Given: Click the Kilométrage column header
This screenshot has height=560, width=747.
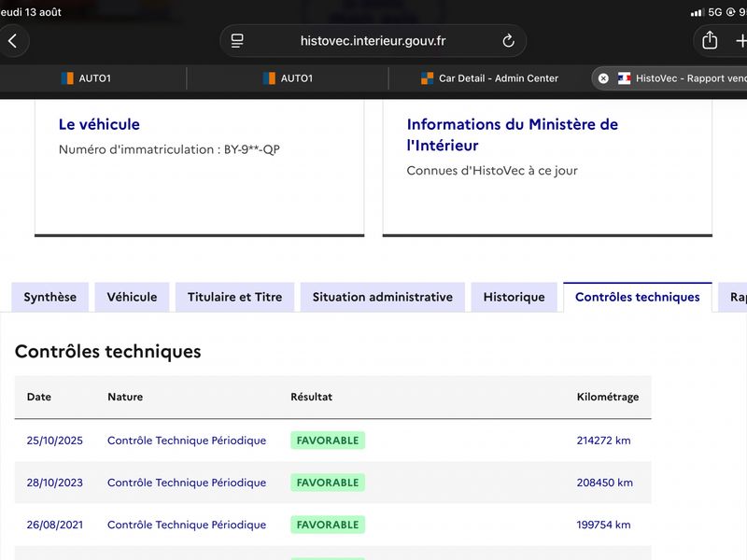Looking at the screenshot, I should pos(608,398).
